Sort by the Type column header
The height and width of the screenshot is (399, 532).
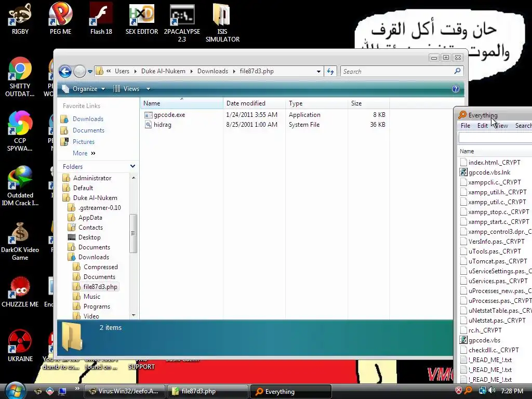pos(316,103)
